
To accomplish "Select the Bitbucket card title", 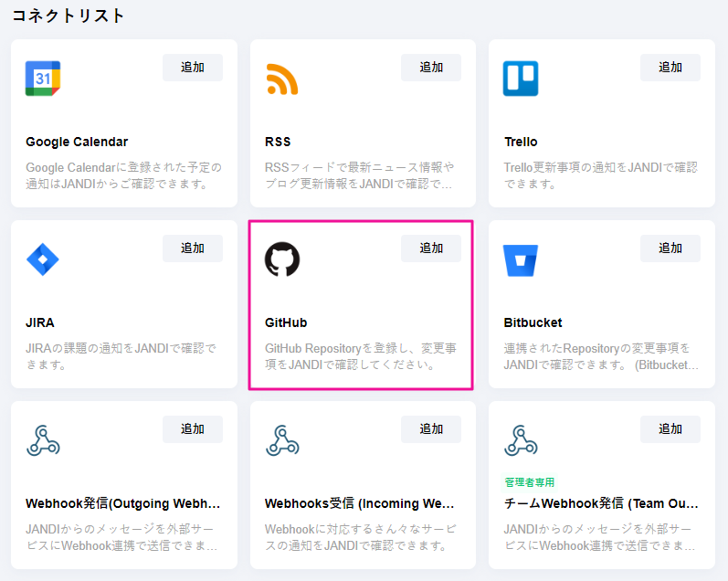I will (x=533, y=322).
